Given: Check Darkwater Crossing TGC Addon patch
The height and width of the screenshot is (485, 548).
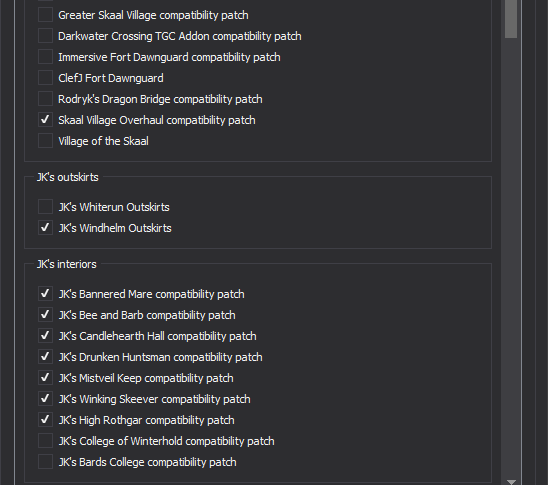Looking at the screenshot, I should pos(45,36).
